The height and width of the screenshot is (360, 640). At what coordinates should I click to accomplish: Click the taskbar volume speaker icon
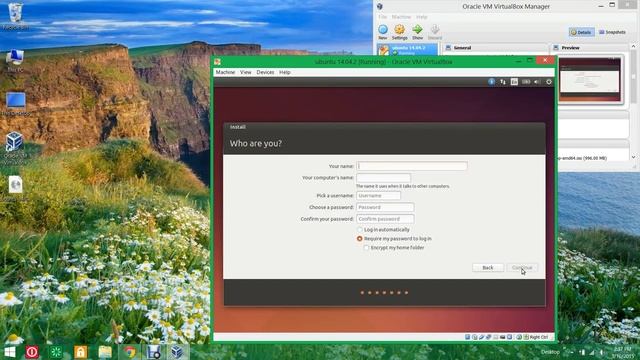pyautogui.click(x=602, y=352)
